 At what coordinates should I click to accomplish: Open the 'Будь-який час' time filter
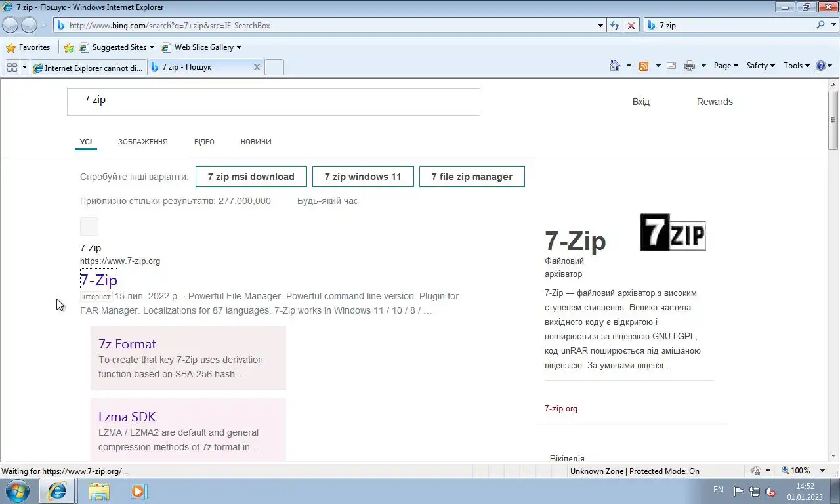coord(327,201)
